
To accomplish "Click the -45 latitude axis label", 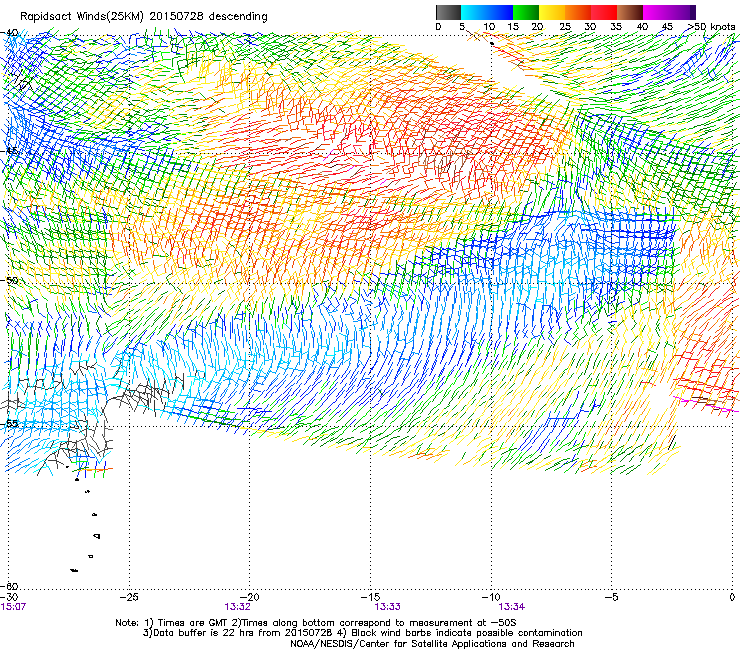I will pos(9,152).
